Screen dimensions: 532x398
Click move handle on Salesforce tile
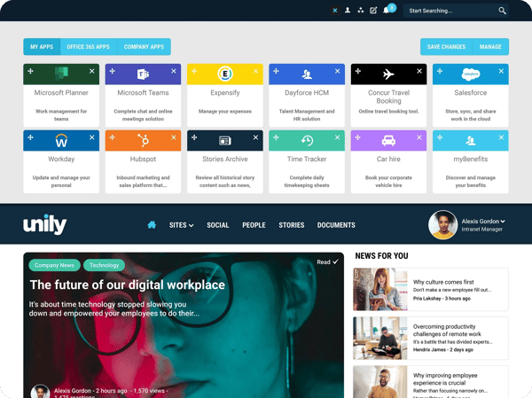[x=440, y=71]
